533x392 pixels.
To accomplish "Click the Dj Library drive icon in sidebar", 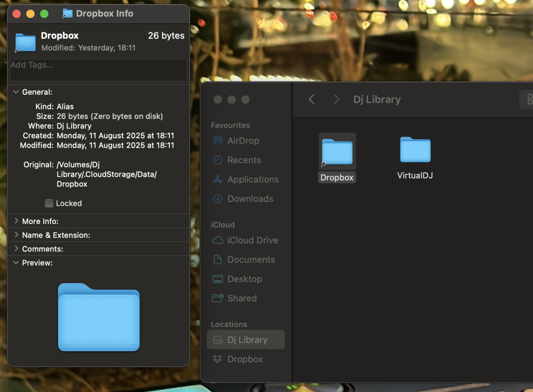I will [x=218, y=340].
